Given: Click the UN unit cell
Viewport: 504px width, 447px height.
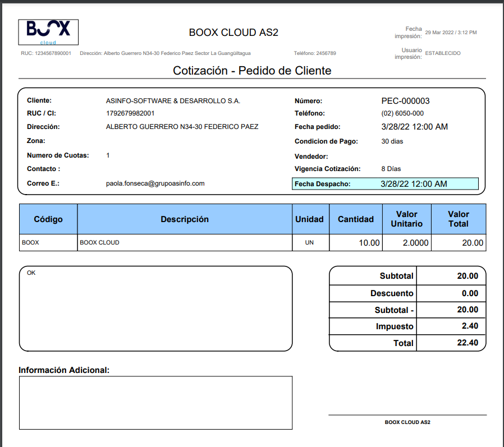Looking at the screenshot, I should pos(310,243).
